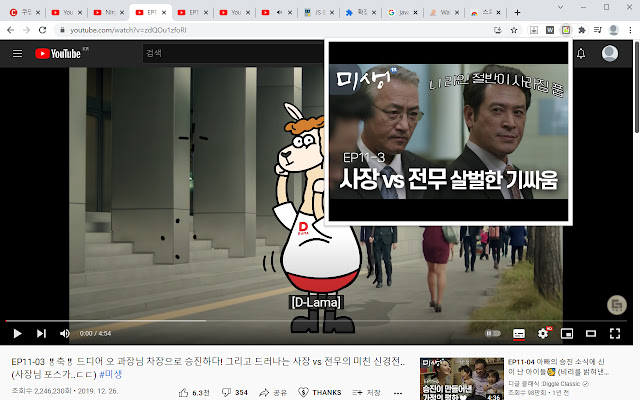
Task: Click the THANKS button
Action: [x=319, y=392]
